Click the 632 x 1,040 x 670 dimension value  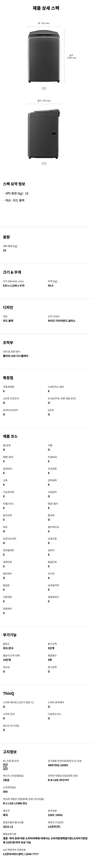pos(14,285)
